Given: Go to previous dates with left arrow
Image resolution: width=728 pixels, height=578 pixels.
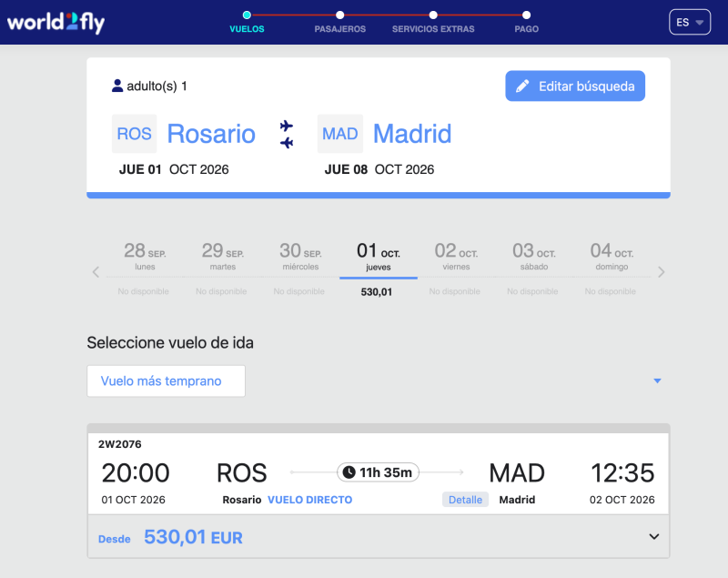Looking at the screenshot, I should coord(96,271).
